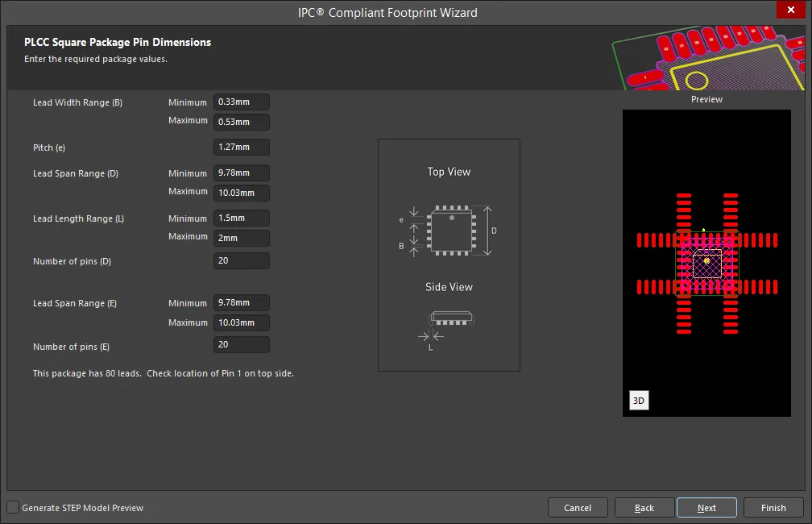Click the 'Lead Span Range (D)' label

76,173
